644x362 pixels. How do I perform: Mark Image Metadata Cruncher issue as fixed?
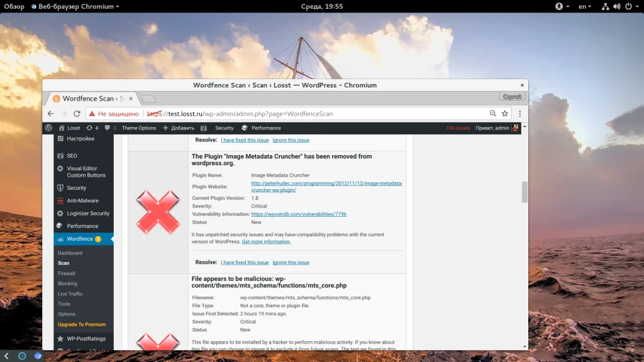(245, 263)
